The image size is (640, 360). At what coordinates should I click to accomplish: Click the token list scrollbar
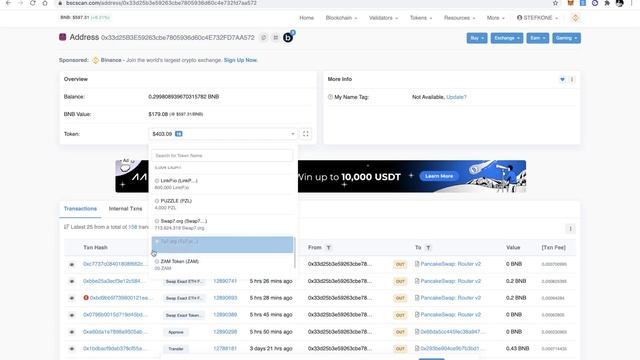(295, 252)
